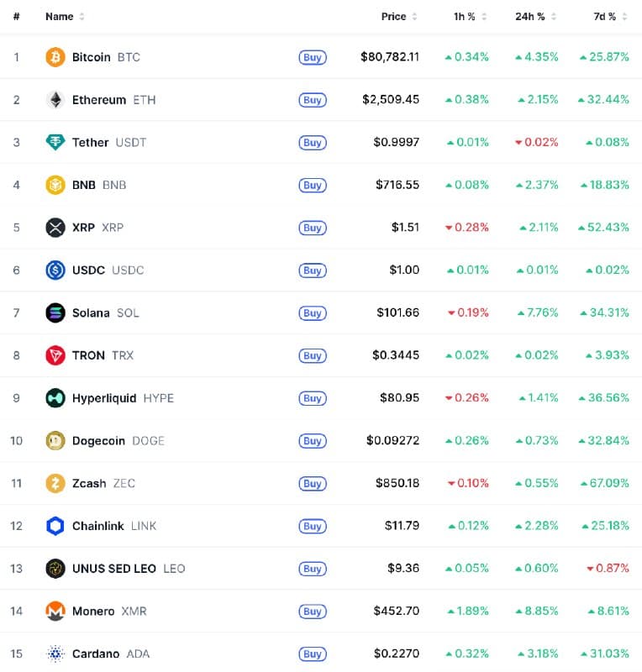Click Buy button for Bitcoin
The image size is (642, 672).
click(x=313, y=57)
